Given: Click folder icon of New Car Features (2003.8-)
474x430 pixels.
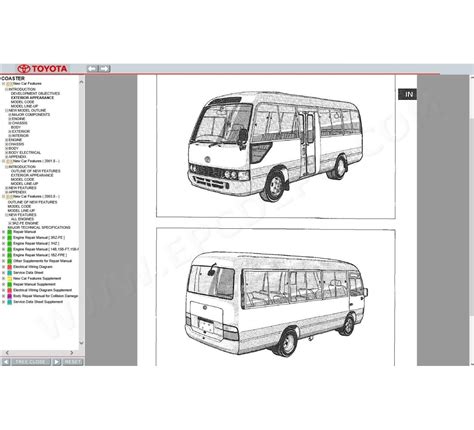Looking at the screenshot, I should click(9, 197).
